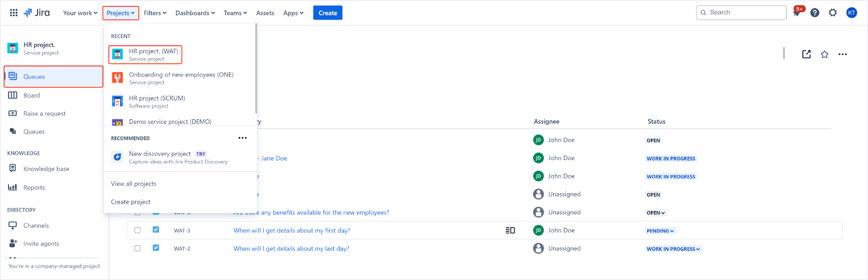Expand the Filters dropdown

point(155,13)
